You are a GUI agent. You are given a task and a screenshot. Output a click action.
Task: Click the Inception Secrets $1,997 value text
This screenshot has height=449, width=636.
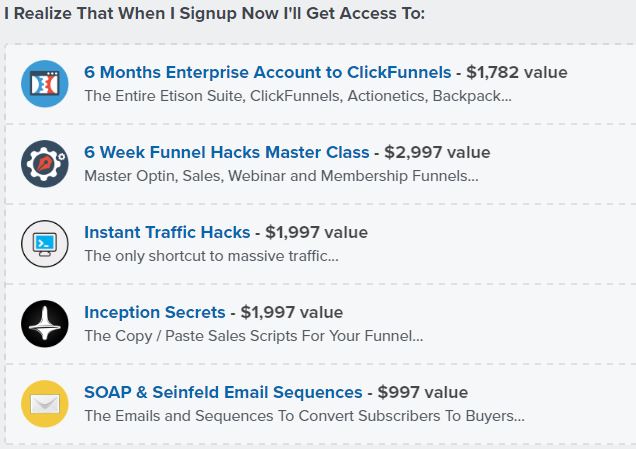coord(292,312)
